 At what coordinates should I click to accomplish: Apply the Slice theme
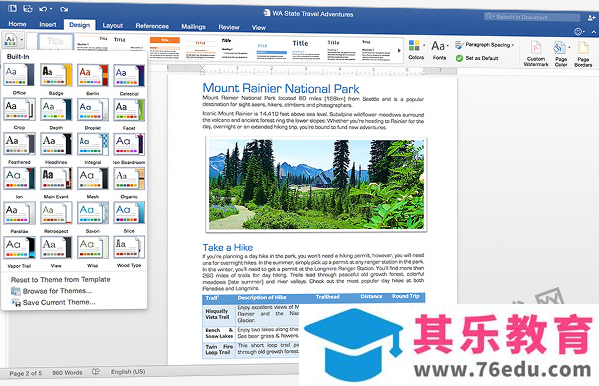pos(129,213)
